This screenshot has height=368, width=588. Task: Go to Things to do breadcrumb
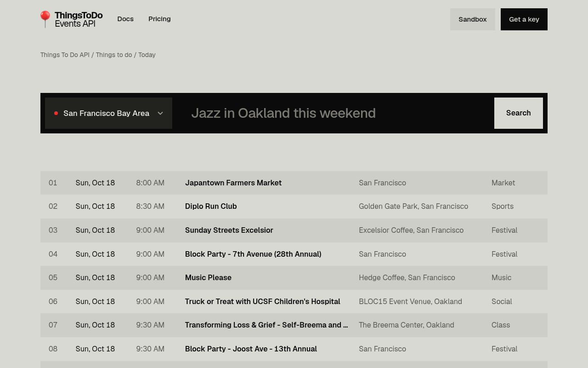coord(114,55)
